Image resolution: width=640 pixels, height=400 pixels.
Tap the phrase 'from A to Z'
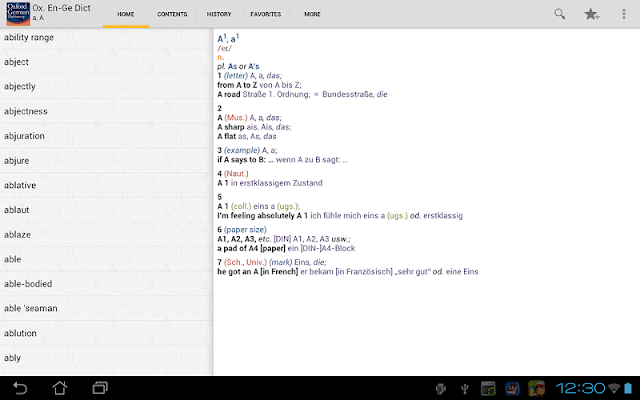coord(237,85)
